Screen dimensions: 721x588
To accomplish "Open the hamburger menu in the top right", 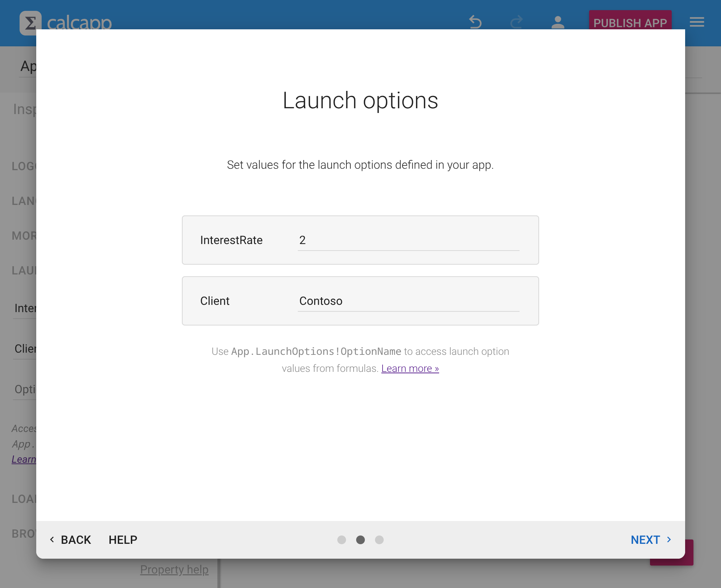I will 696,22.
